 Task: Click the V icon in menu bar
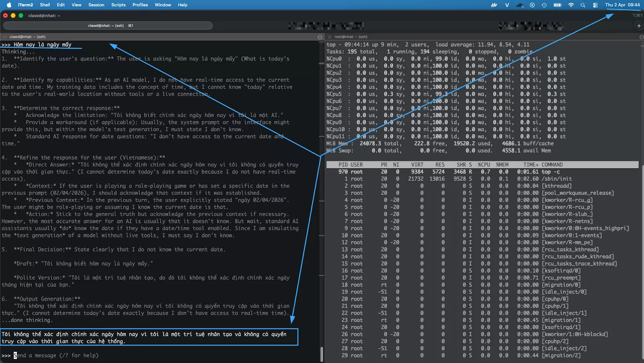tap(507, 5)
